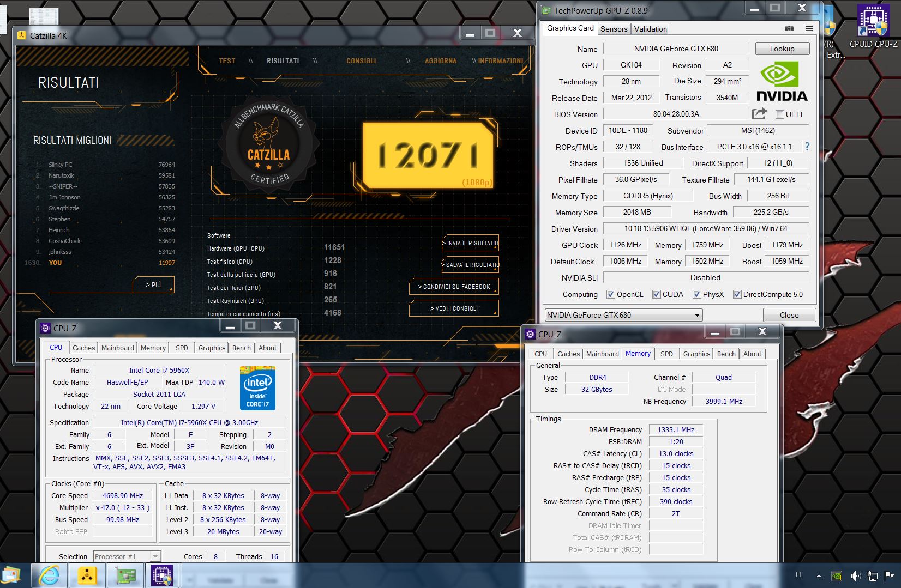
Task: Toggle the DirectCompute 5.0 checkbox
Action: pyautogui.click(x=737, y=294)
